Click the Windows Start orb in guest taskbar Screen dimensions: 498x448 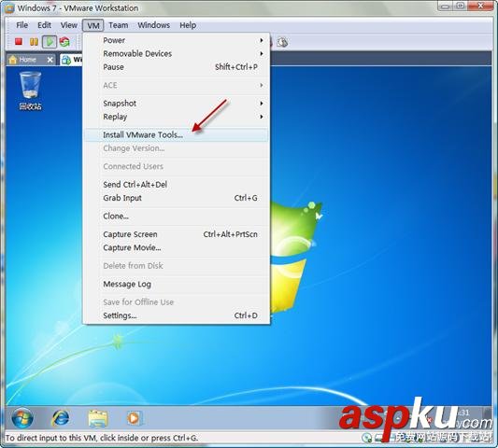click(x=22, y=418)
